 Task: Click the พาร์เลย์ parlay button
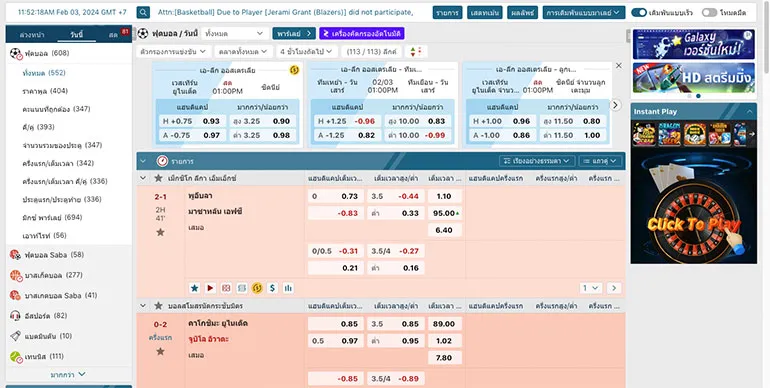pyautogui.click(x=294, y=33)
